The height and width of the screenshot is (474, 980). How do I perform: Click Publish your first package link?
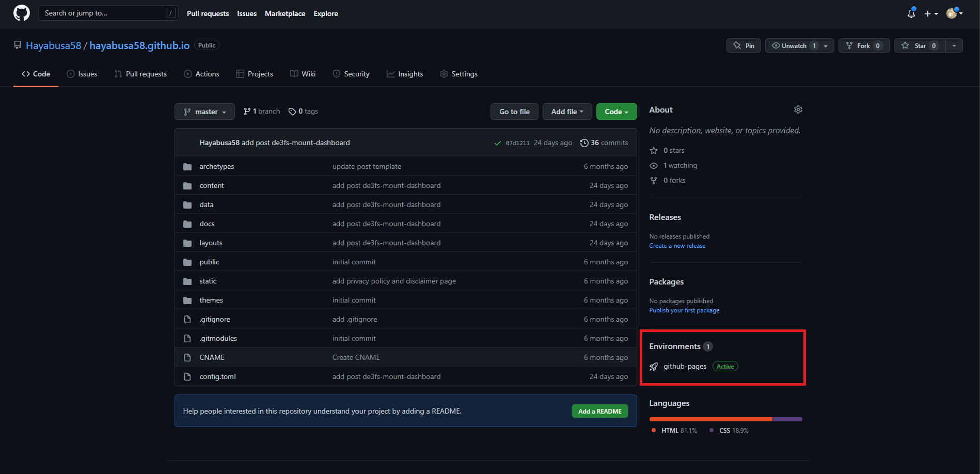pos(684,310)
